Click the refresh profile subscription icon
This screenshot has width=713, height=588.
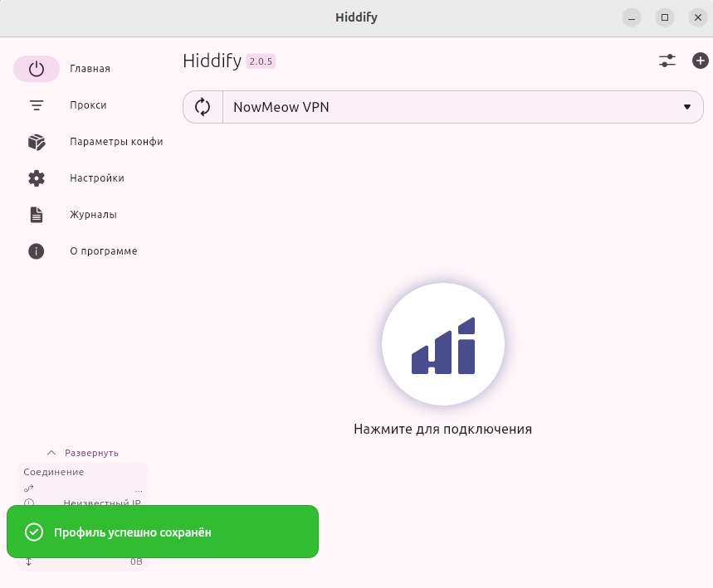coord(203,107)
